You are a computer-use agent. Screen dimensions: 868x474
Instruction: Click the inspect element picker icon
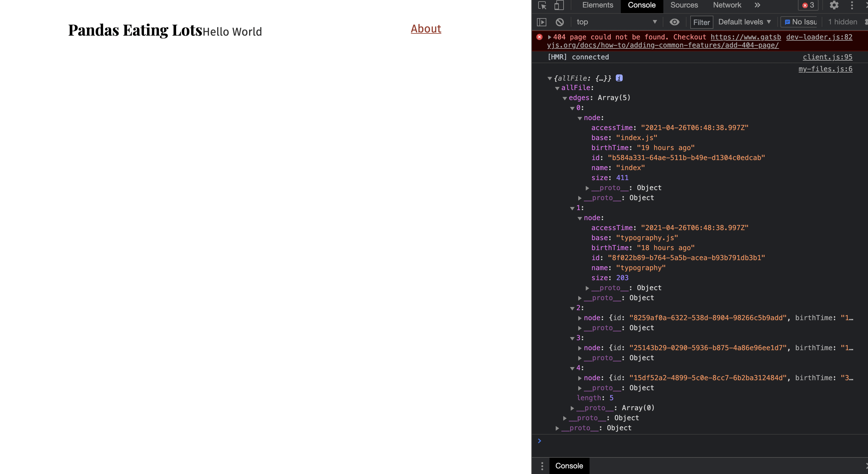[x=542, y=5]
